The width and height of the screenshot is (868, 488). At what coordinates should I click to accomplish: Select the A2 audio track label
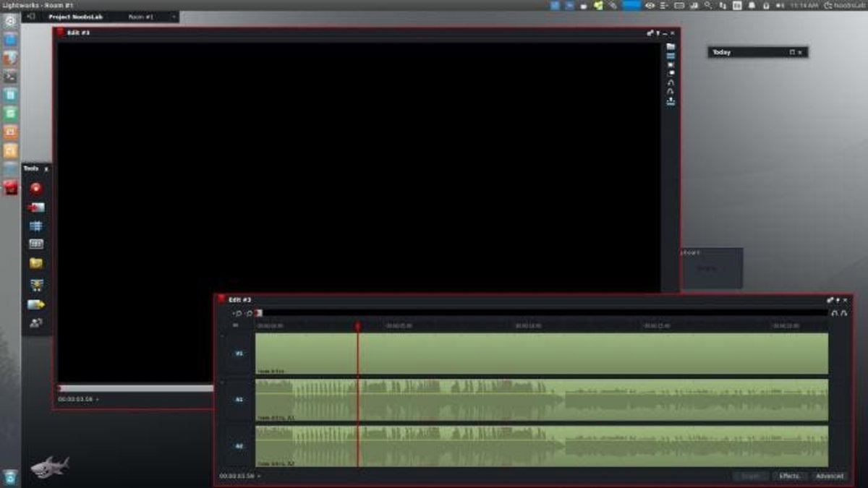[239, 446]
